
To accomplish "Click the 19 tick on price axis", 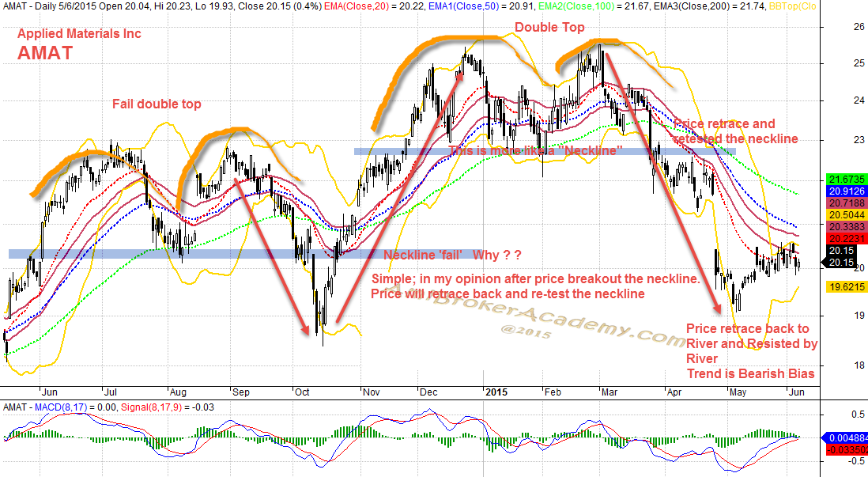I will (859, 315).
